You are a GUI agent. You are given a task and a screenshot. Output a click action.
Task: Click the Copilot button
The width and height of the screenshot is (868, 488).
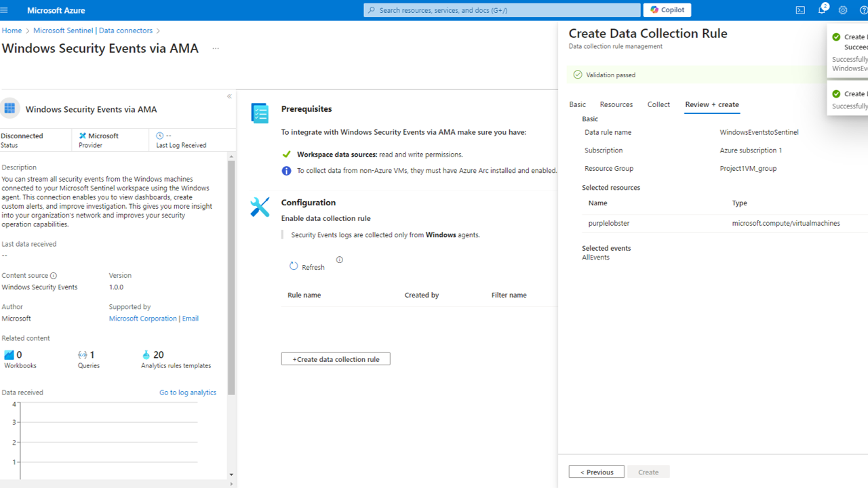[667, 10]
